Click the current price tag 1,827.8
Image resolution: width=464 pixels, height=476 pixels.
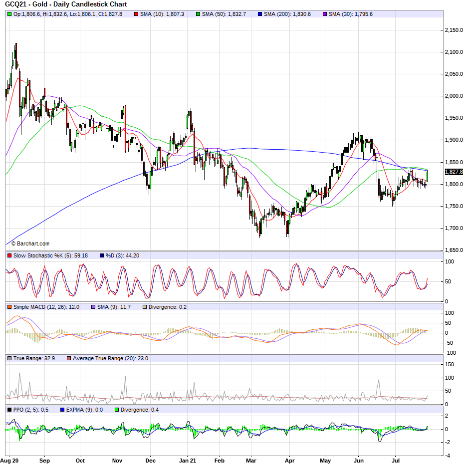(454, 172)
